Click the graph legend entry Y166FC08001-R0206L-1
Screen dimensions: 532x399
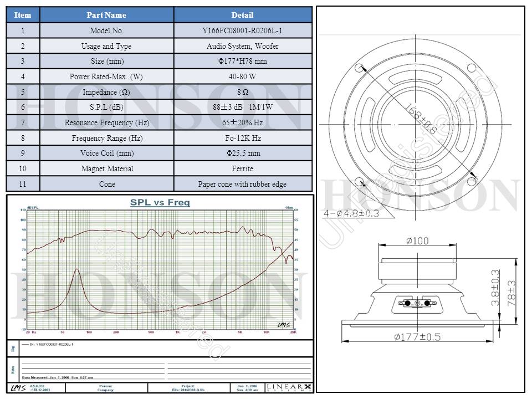[x=50, y=344]
